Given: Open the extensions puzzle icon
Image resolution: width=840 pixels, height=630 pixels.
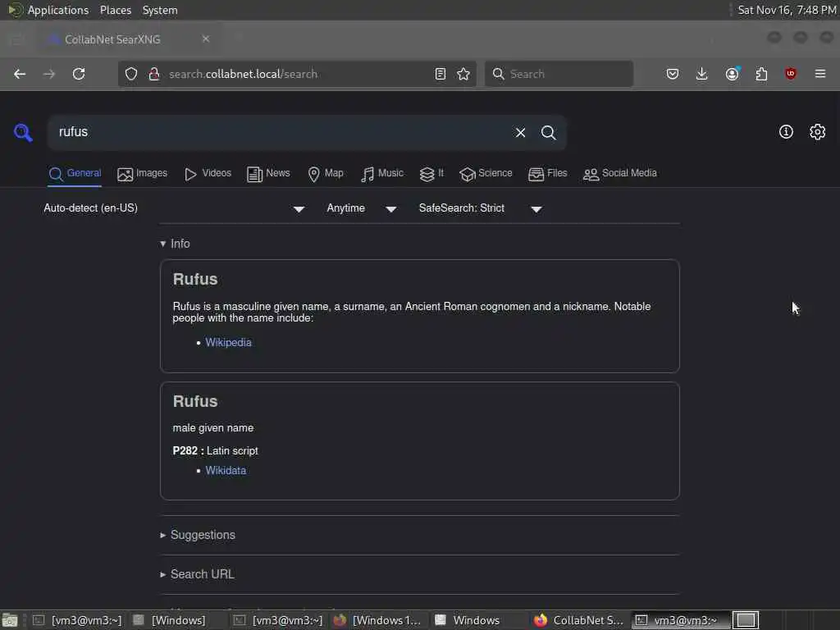Looking at the screenshot, I should click(761, 74).
